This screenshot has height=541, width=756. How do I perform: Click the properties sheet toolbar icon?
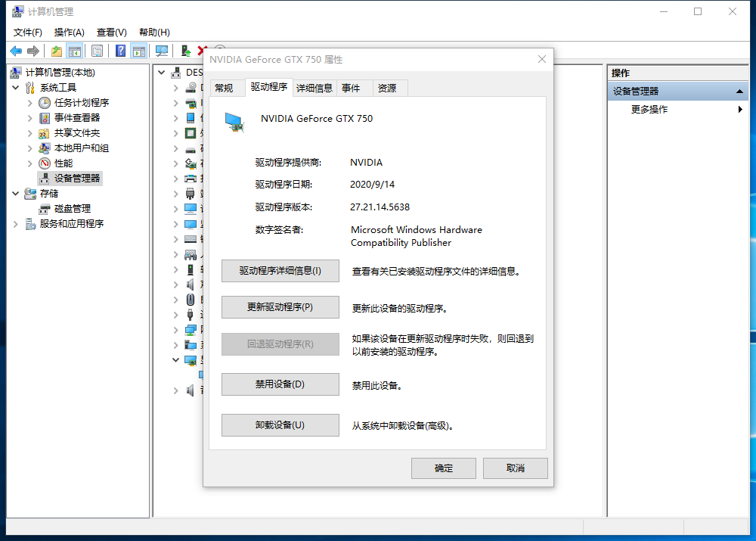click(x=98, y=51)
